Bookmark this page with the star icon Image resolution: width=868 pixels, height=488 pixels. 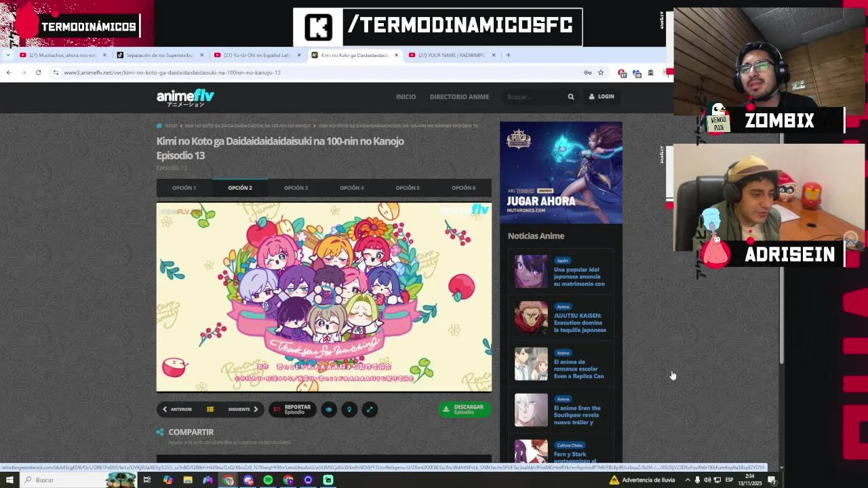601,73
